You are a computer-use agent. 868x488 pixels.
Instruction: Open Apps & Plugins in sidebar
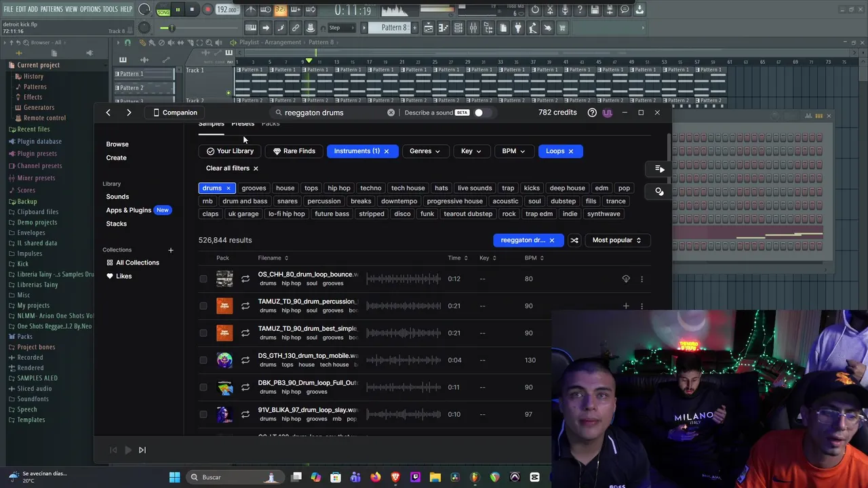129,210
